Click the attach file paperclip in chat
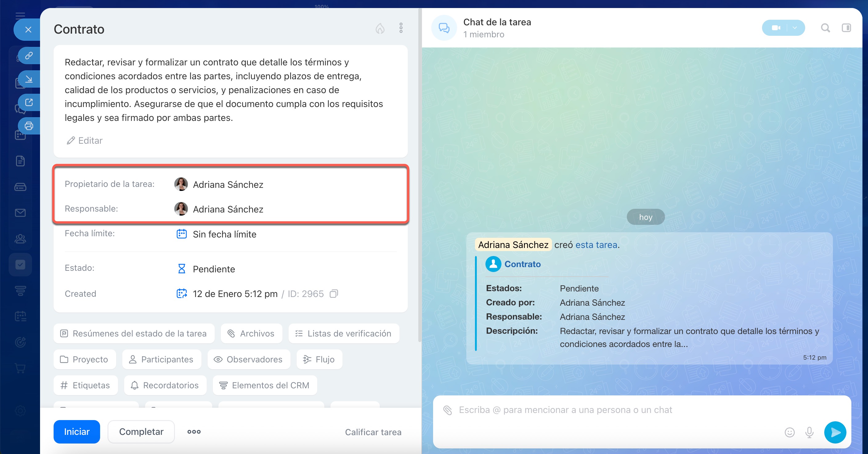868x454 pixels. [x=448, y=410]
